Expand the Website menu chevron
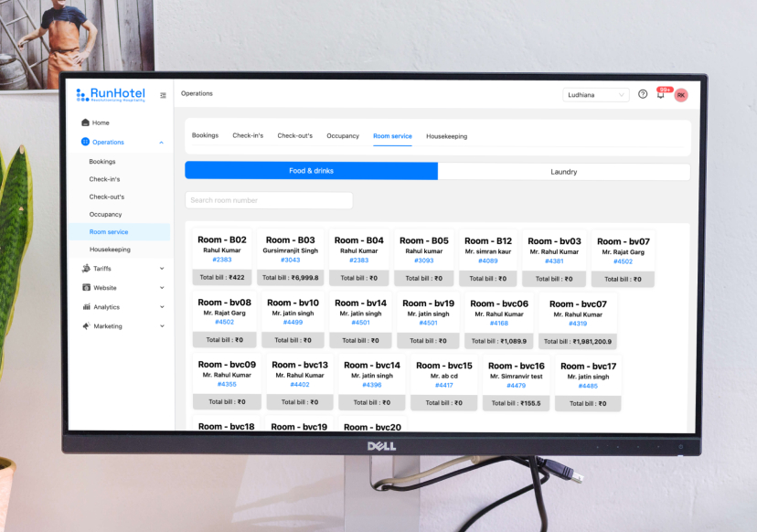This screenshot has width=757, height=532. (x=162, y=288)
